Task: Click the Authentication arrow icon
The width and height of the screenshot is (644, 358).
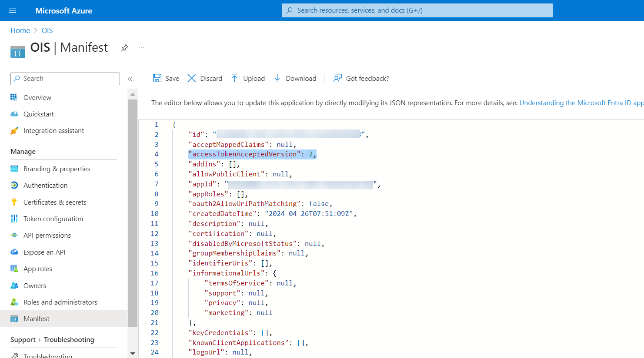Action: click(14, 185)
